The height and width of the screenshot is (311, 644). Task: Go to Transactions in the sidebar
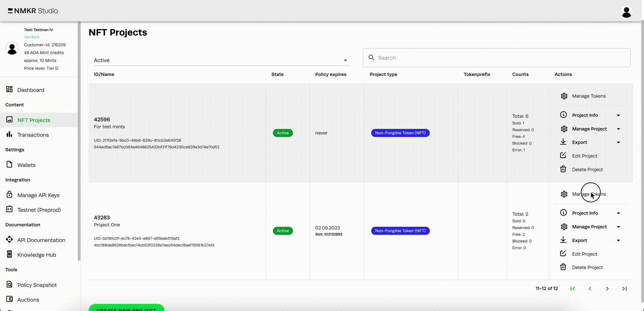click(x=33, y=135)
